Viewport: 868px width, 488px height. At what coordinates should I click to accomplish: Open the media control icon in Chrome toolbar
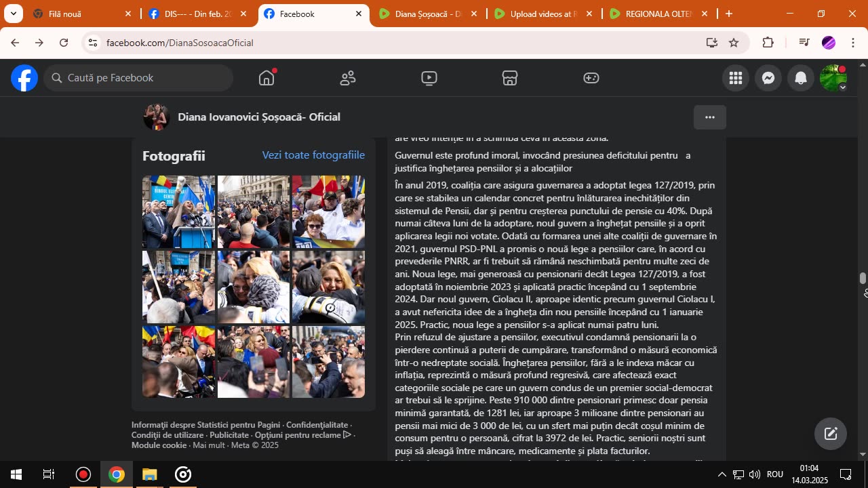pos(804,43)
